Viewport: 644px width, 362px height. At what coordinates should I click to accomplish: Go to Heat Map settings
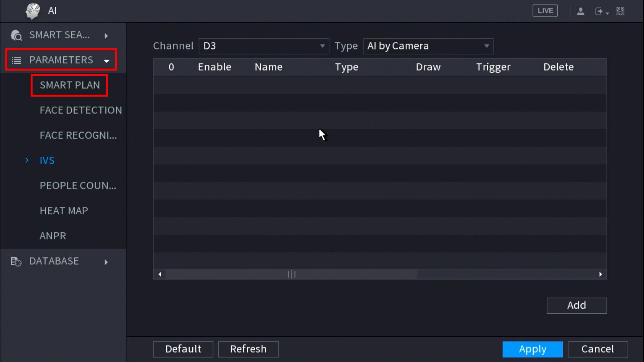pos(64,211)
